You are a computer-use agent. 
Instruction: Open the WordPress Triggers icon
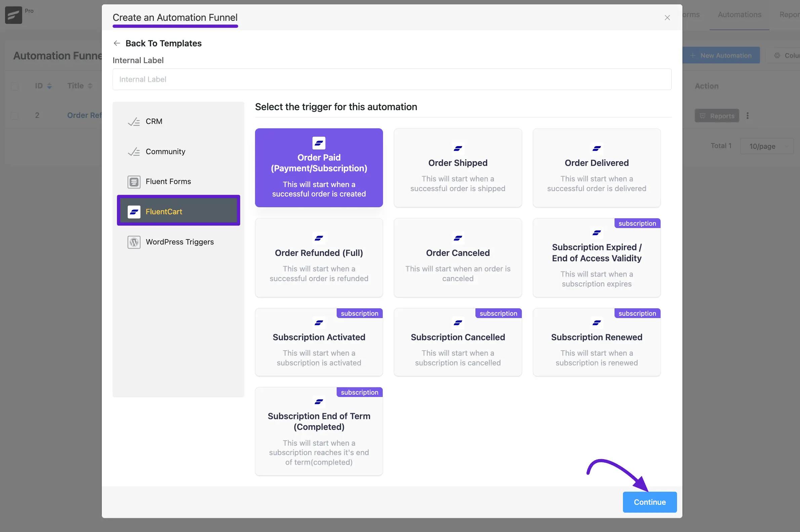point(134,242)
